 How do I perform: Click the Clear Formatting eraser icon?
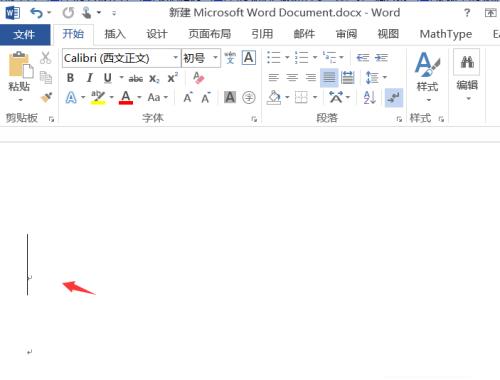point(199,78)
